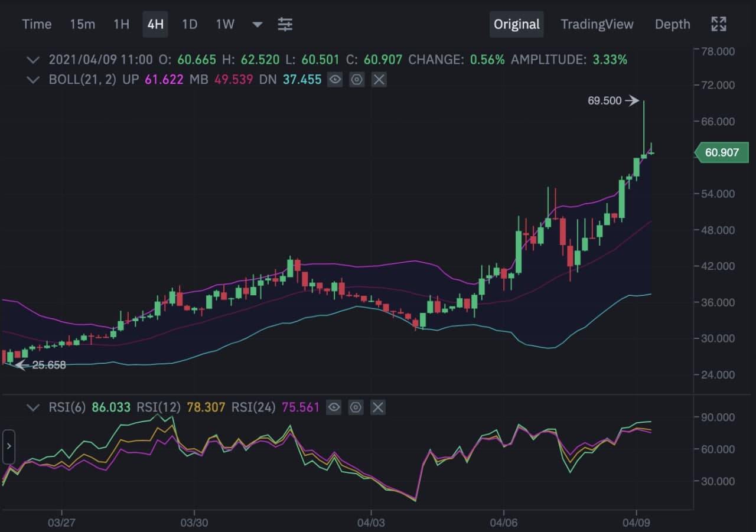Remove the BOLL indicator

click(379, 79)
